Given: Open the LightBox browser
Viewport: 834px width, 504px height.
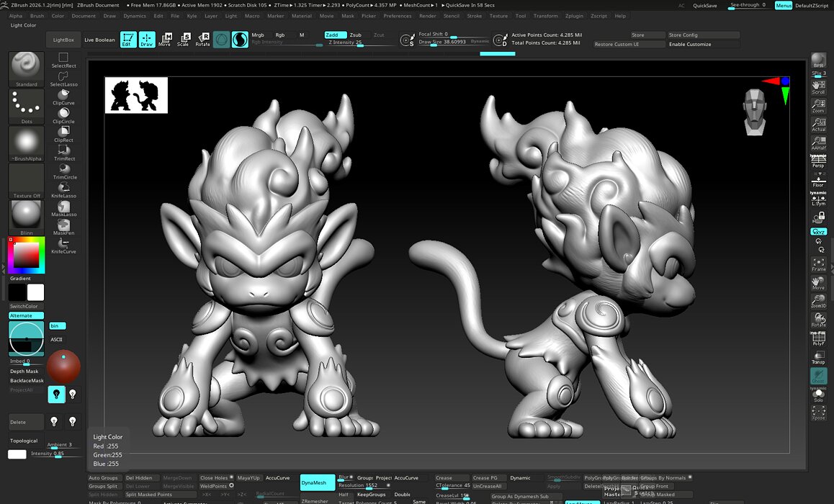Looking at the screenshot, I should click(63, 40).
